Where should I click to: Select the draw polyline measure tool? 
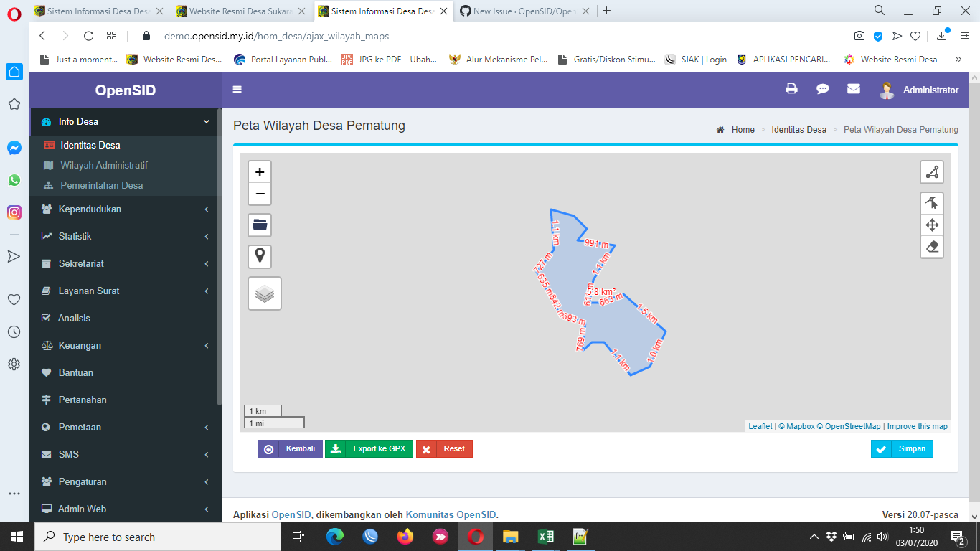click(x=932, y=172)
